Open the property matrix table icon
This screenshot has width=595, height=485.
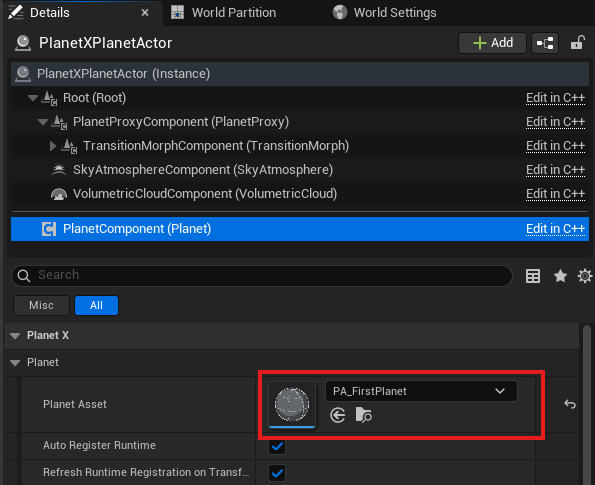(533, 276)
